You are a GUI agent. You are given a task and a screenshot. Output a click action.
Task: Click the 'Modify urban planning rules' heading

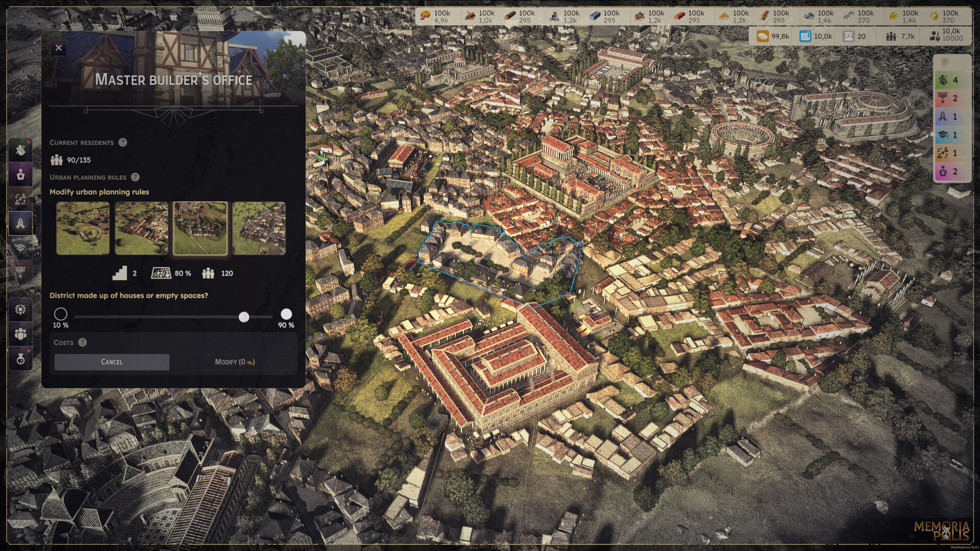pyautogui.click(x=99, y=192)
